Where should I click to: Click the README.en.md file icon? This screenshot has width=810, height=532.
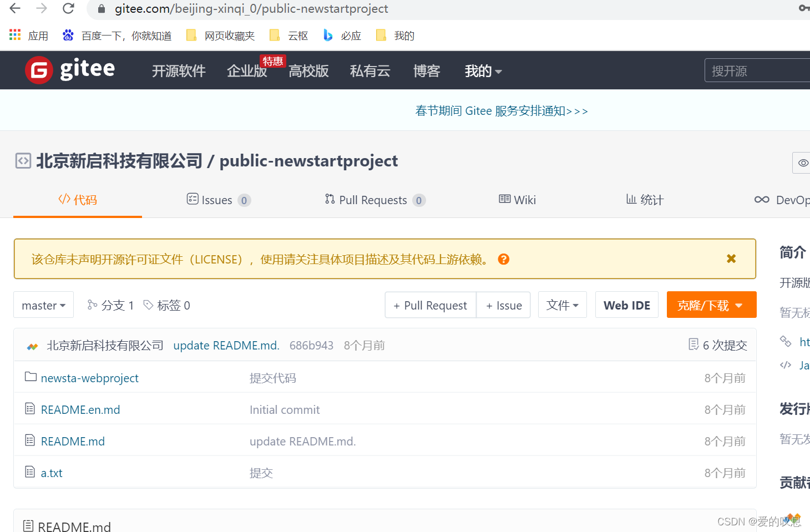[x=30, y=409]
